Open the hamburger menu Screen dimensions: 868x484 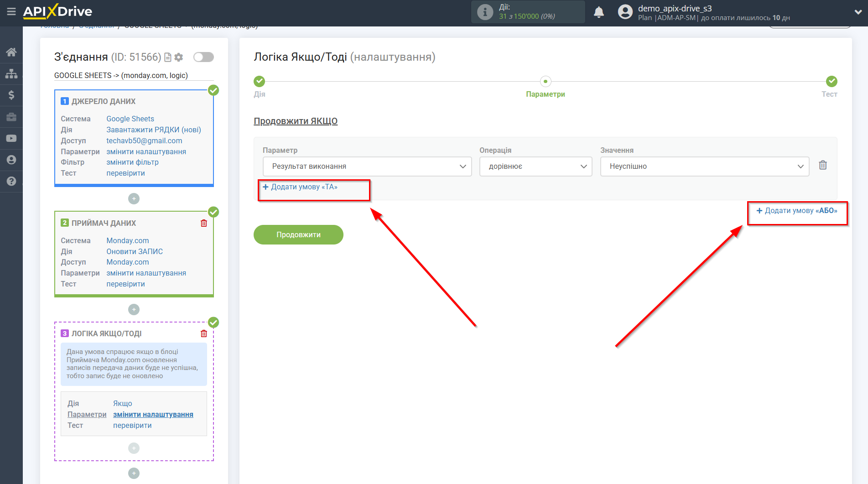(11, 11)
